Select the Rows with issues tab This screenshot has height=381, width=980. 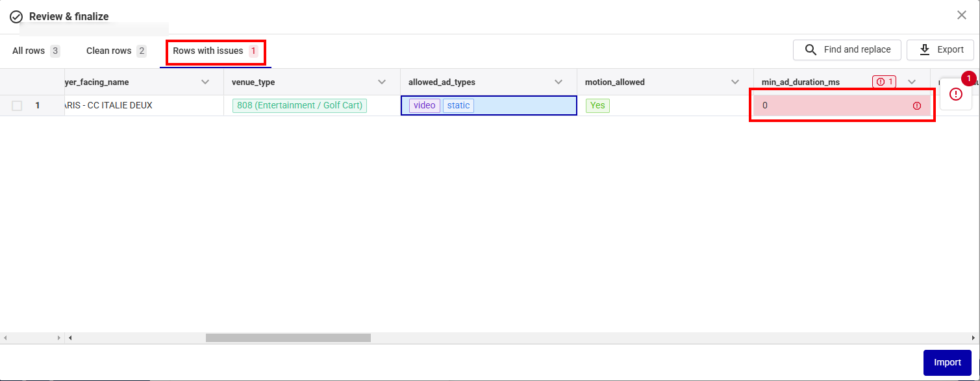[x=215, y=51]
